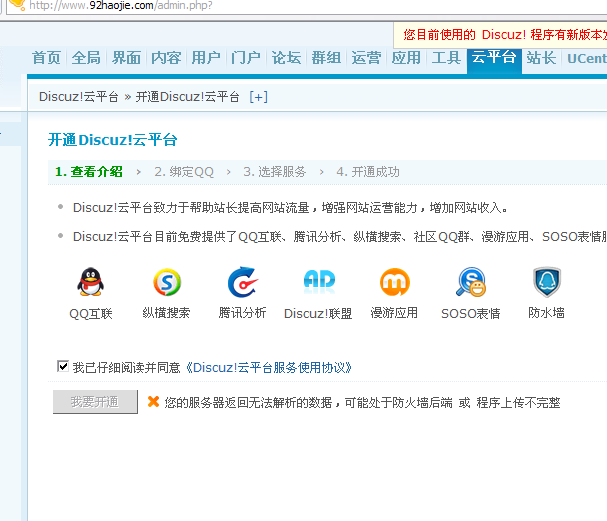The height and width of the screenshot is (521, 607).
Task: Open the 首页 admin menu
Action: (46, 58)
